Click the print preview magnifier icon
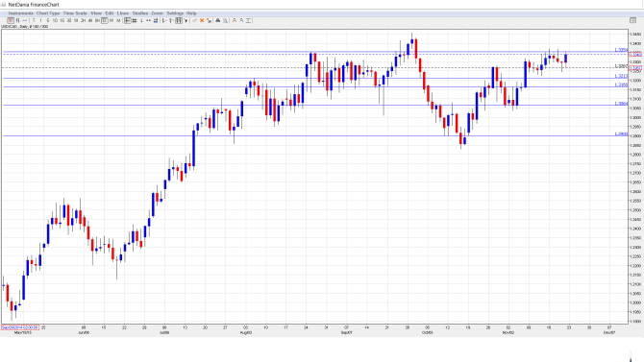Viewport: 644px width, 362px height. 225,20
